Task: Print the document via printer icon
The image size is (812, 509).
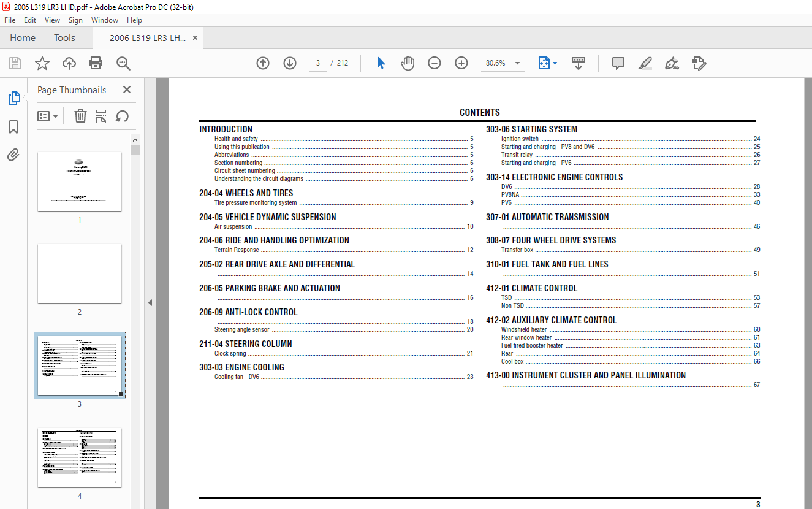Action: 96,63
